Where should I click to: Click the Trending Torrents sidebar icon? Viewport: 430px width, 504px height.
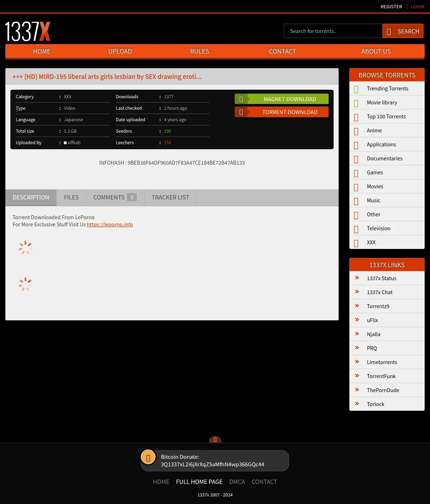point(356,89)
